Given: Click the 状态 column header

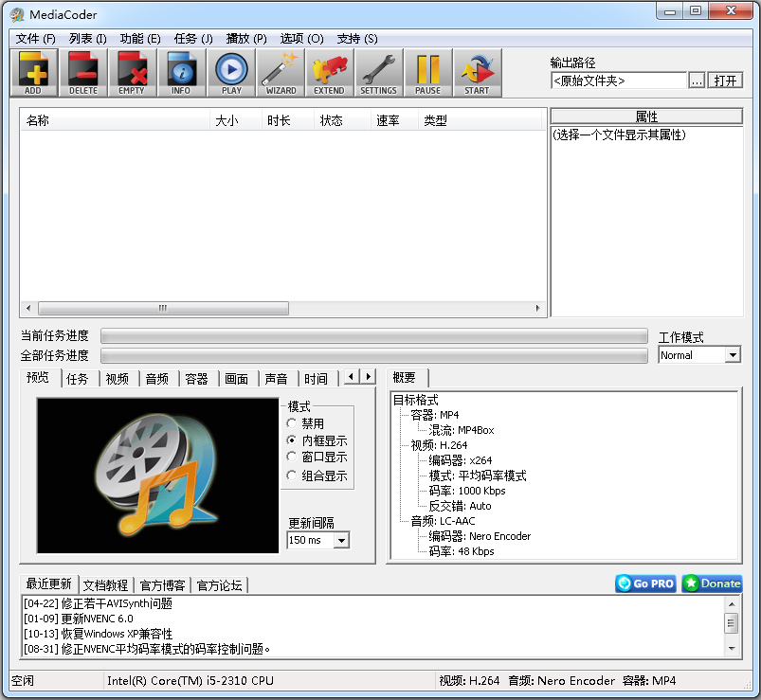Looking at the screenshot, I should 342,120.
